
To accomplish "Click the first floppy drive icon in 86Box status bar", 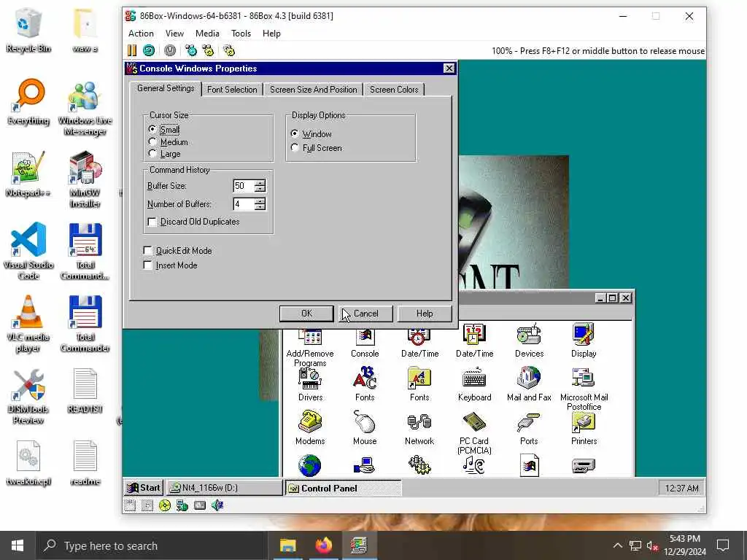I will tap(129, 506).
